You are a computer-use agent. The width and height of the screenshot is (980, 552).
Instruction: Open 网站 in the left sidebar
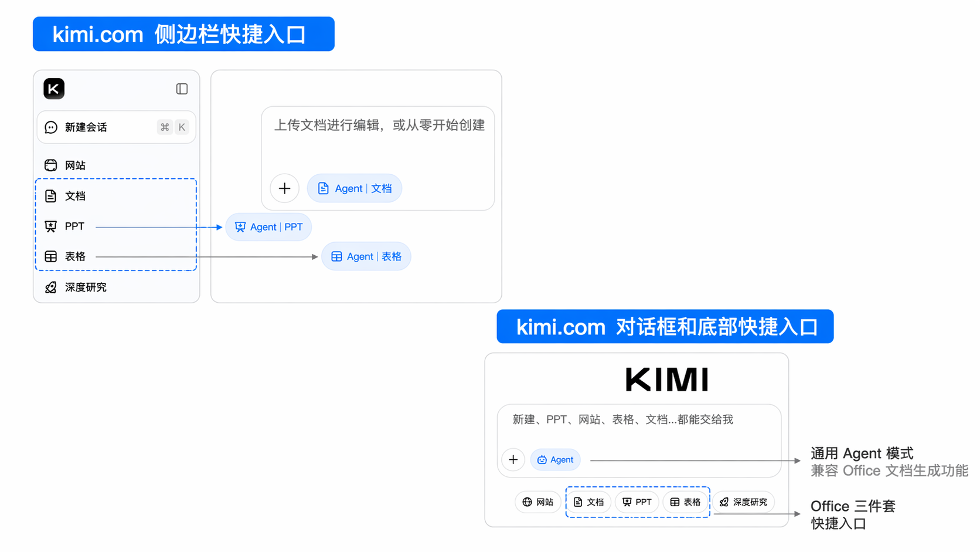[65, 165]
